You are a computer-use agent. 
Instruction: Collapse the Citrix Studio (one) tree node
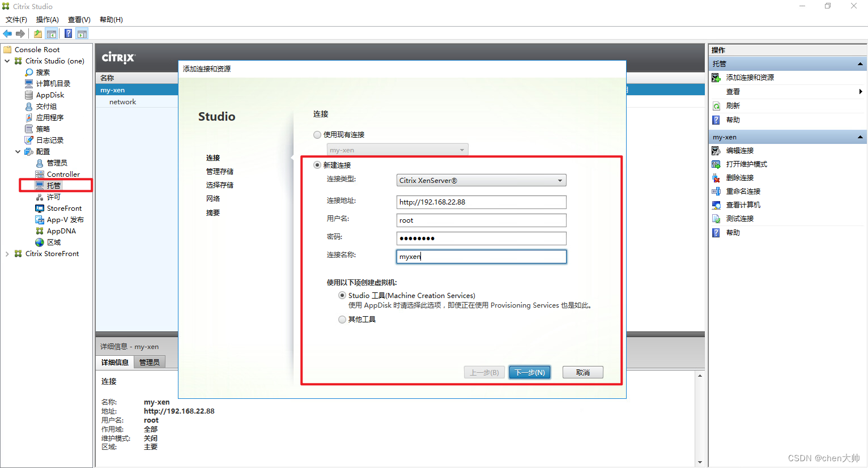(x=7, y=61)
